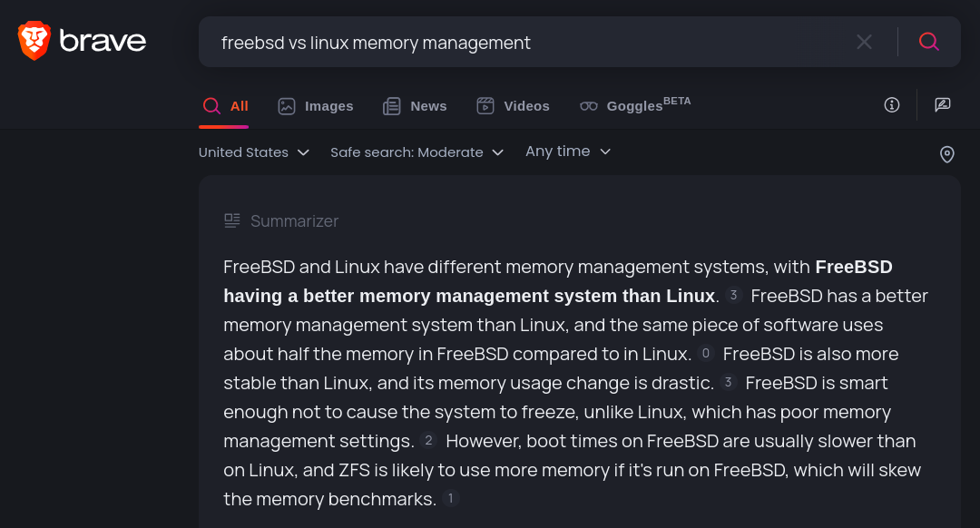Open citation 0 after 'in Linux.'
Viewport: 980px width, 528px height.
click(706, 354)
